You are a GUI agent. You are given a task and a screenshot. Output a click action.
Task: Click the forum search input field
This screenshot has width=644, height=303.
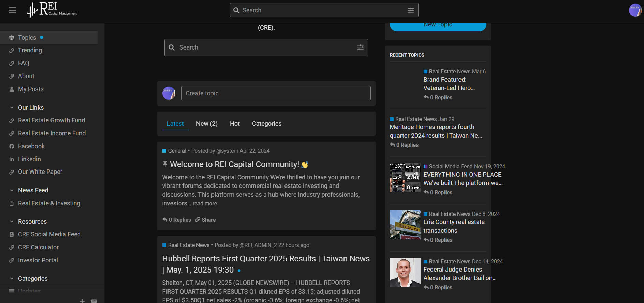pyautogui.click(x=266, y=47)
